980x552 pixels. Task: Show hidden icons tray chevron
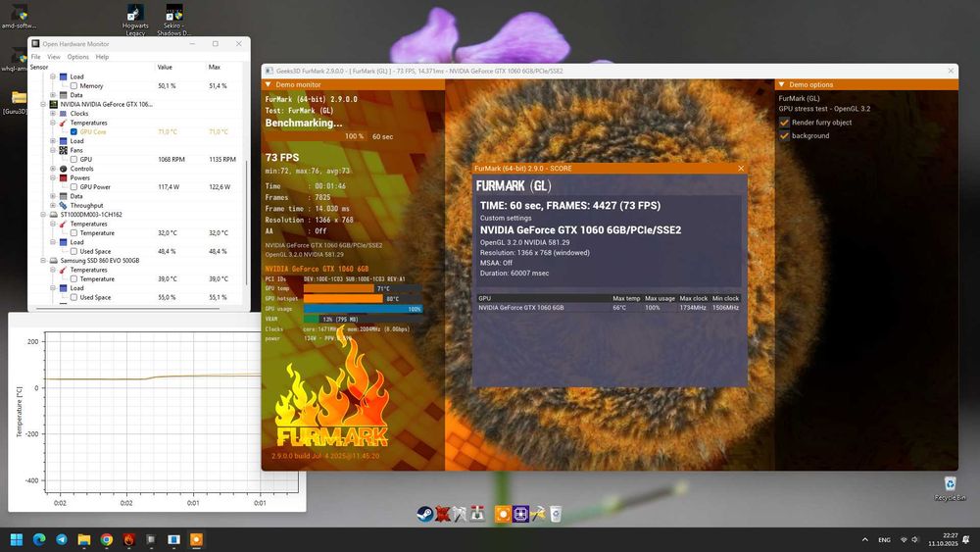[865, 539]
